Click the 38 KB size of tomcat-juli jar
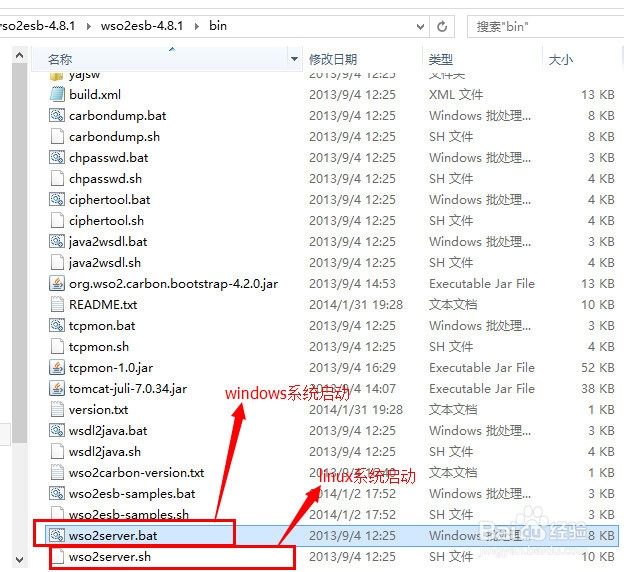 (x=598, y=388)
